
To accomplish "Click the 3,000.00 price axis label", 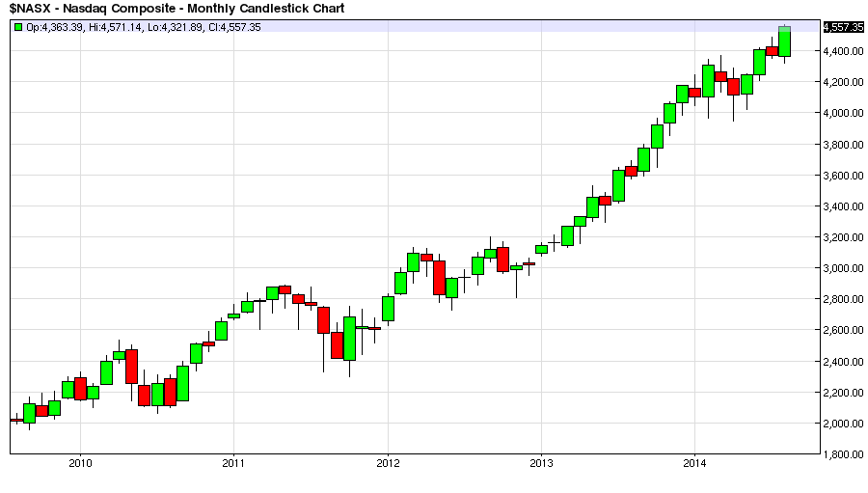I will [x=843, y=268].
